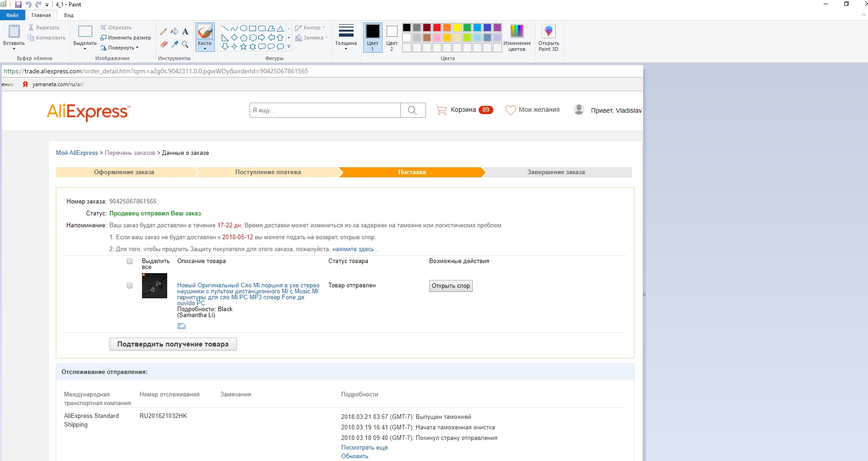
Task: Click the Save icon in title bar
Action: [x=18, y=5]
